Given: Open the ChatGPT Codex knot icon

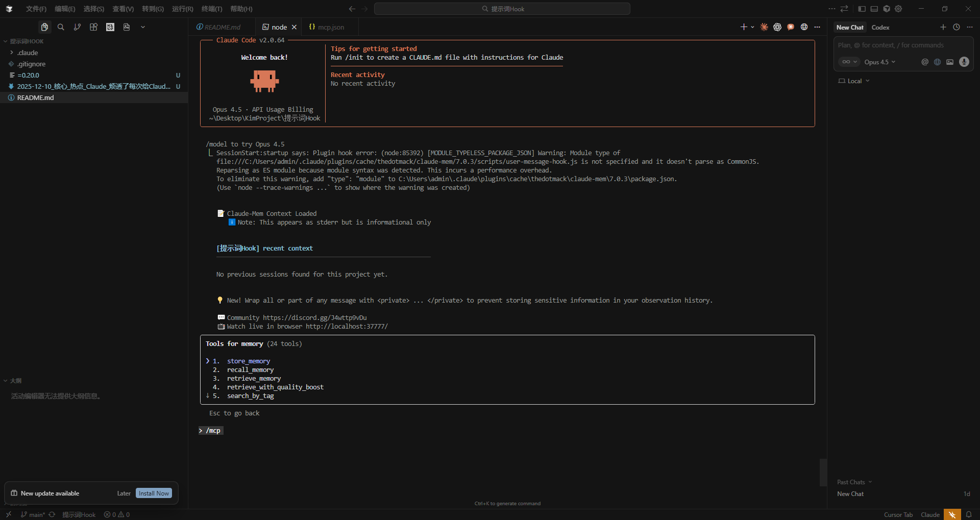Looking at the screenshot, I should pyautogui.click(x=777, y=27).
